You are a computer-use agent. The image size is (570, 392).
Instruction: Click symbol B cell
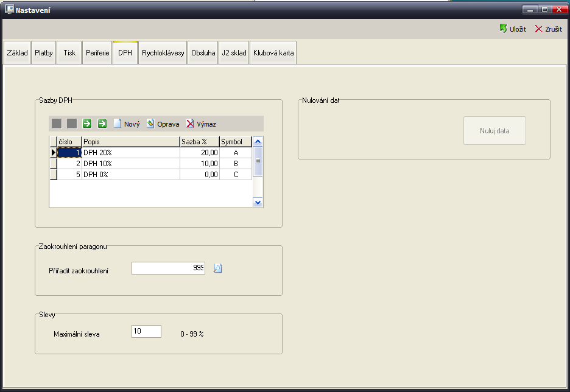point(236,164)
